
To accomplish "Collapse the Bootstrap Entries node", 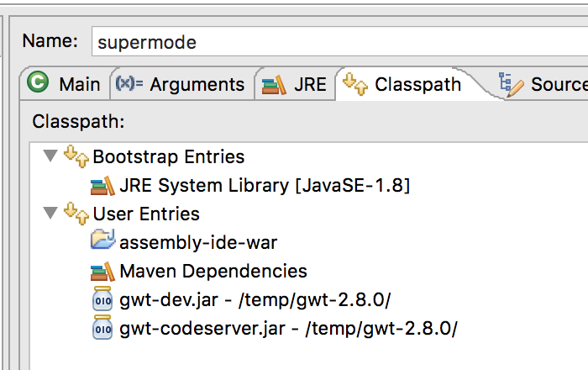I will [50, 156].
